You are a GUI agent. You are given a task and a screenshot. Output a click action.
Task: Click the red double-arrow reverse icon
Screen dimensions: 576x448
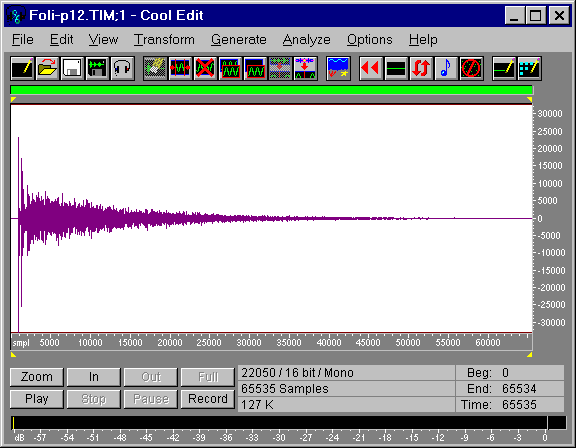tap(371, 69)
